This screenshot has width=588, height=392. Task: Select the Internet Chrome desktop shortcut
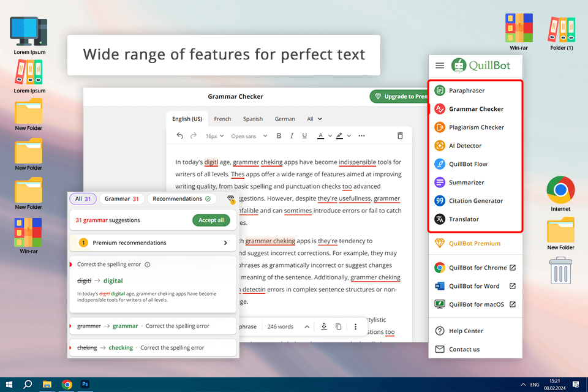[560, 194]
